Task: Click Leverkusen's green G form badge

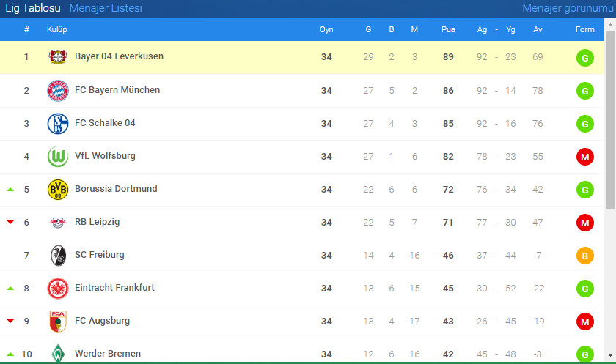Action: (584, 57)
